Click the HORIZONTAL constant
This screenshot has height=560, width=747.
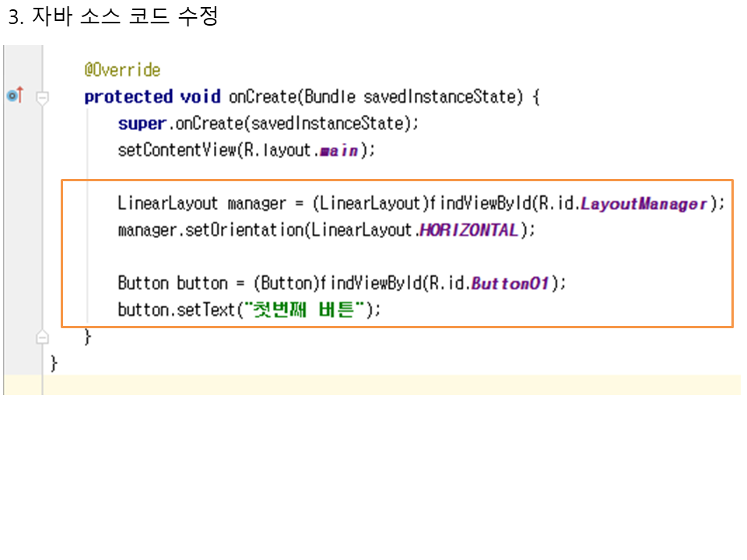(468, 230)
